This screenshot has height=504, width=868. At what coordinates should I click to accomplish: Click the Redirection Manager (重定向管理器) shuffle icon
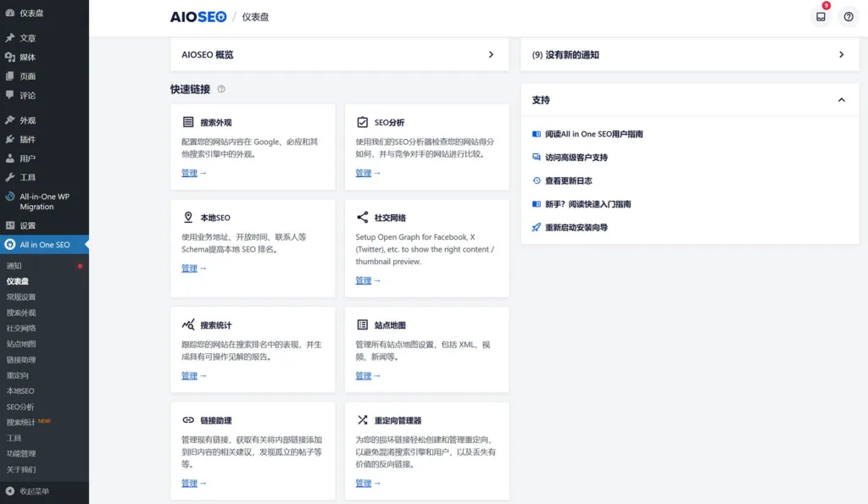(363, 420)
